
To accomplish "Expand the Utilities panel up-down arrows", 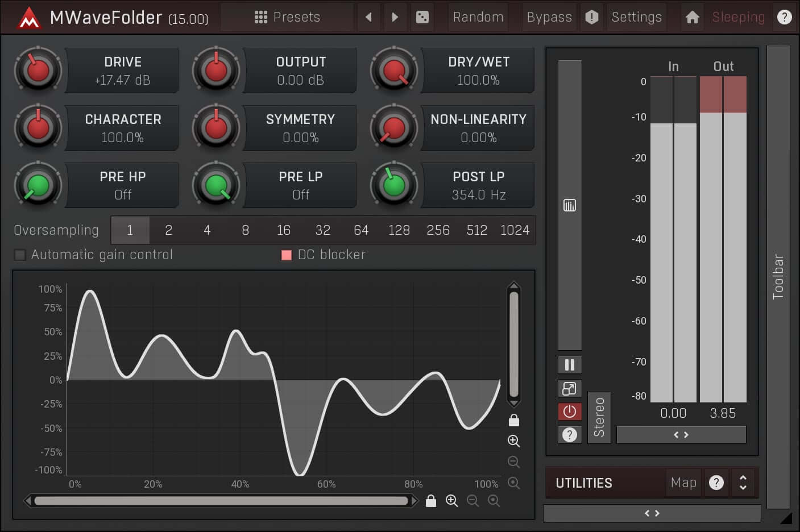I will click(743, 483).
